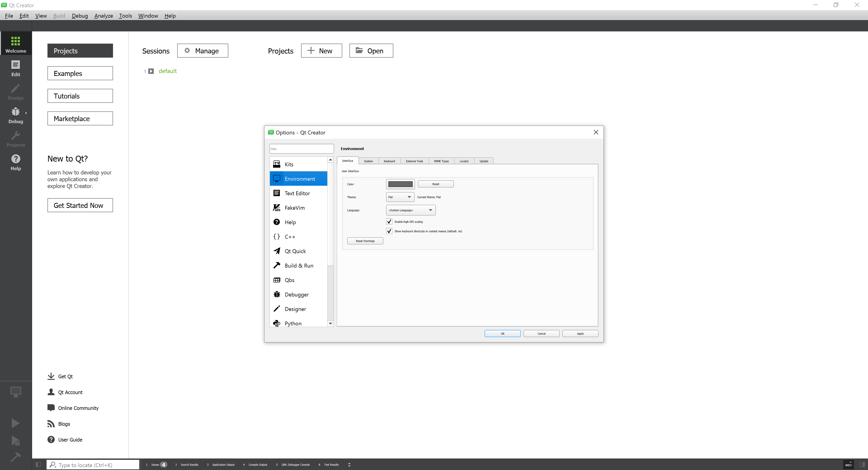This screenshot has width=868, height=470.
Task: Click the Reset Warnings button
Action: tap(365, 241)
